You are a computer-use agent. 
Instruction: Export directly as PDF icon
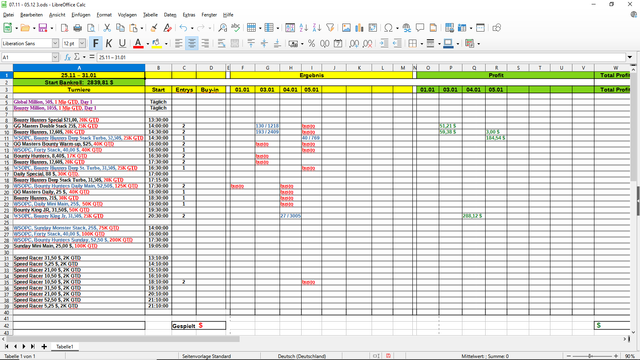(64, 28)
